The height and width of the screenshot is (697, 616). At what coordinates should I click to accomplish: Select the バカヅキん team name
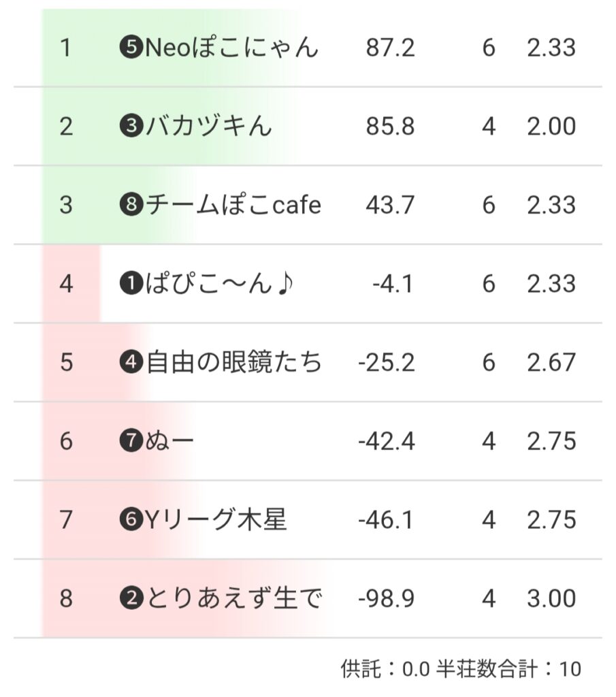tap(208, 127)
